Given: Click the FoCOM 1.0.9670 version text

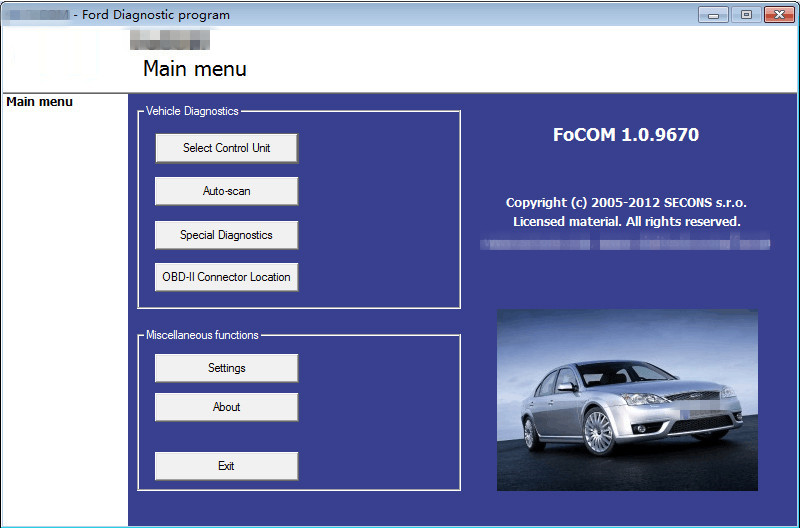Looking at the screenshot, I should (626, 135).
